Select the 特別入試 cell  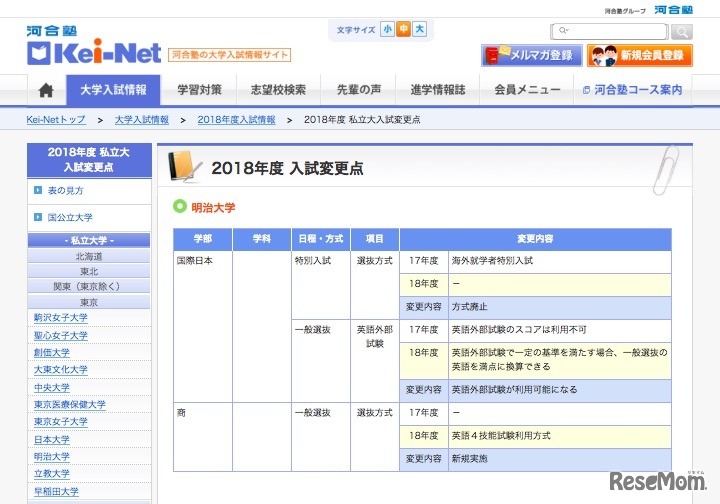tap(321, 285)
